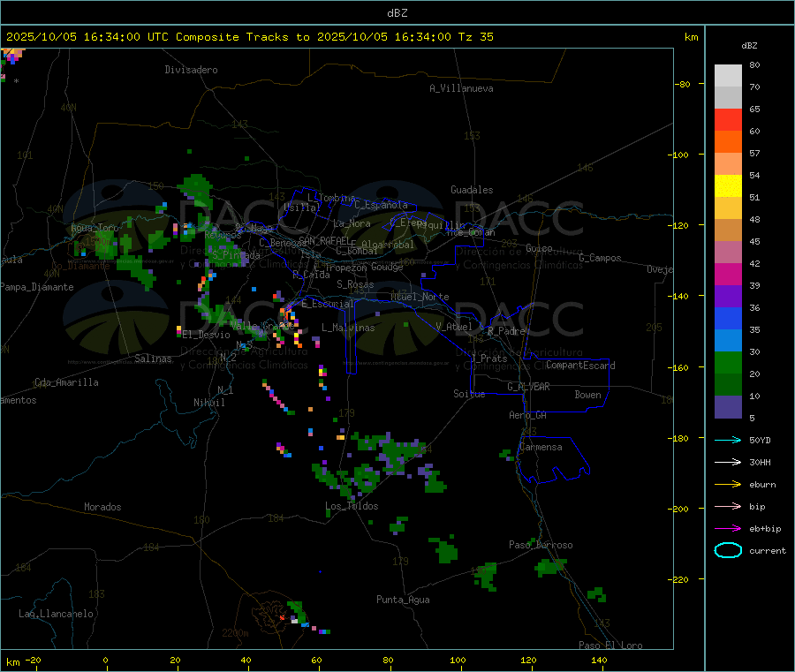Click the G_ALVEAR map label

(528, 387)
